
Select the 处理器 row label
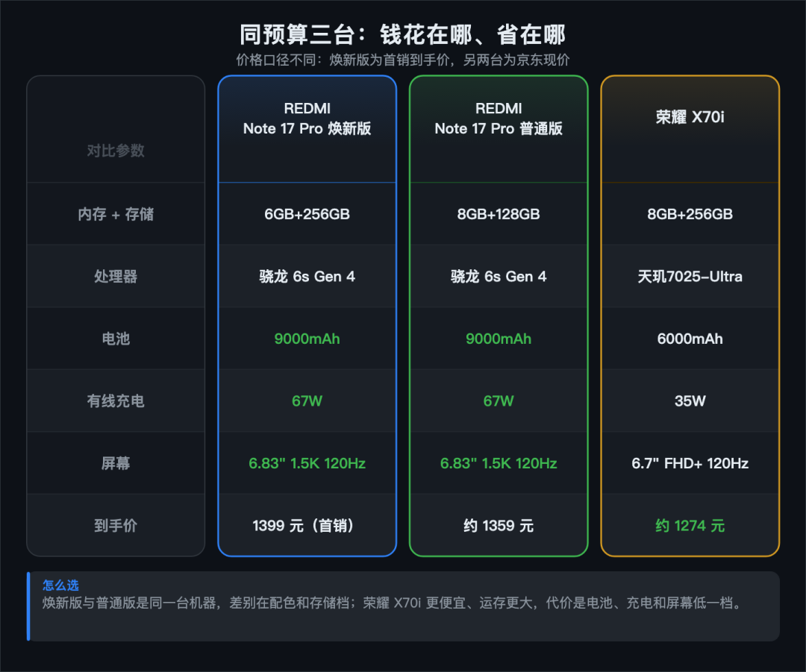(x=116, y=277)
